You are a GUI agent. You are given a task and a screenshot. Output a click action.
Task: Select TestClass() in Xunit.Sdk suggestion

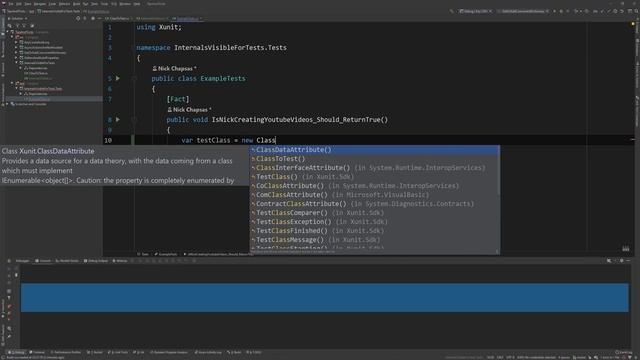[x=374, y=177]
